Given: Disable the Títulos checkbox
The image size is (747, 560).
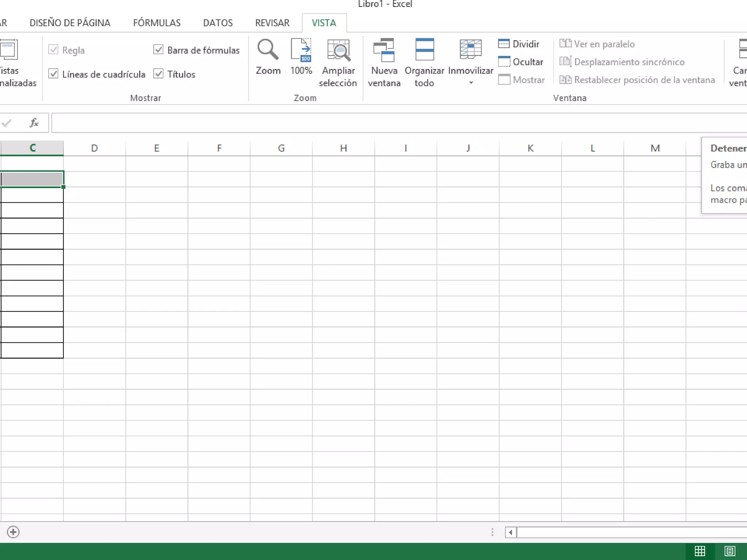Looking at the screenshot, I should (158, 74).
